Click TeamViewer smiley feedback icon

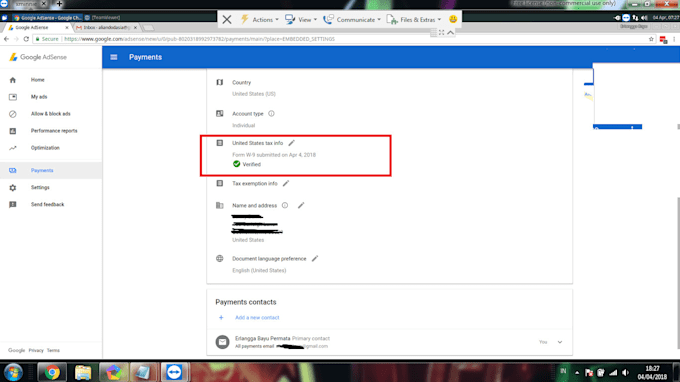pyautogui.click(x=453, y=19)
